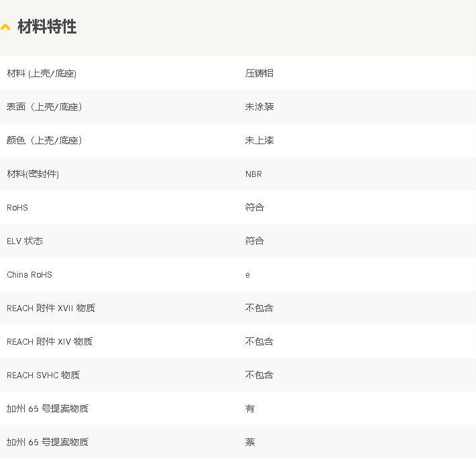
Task: Select the 材料(密封件) label
Action: 33,174
